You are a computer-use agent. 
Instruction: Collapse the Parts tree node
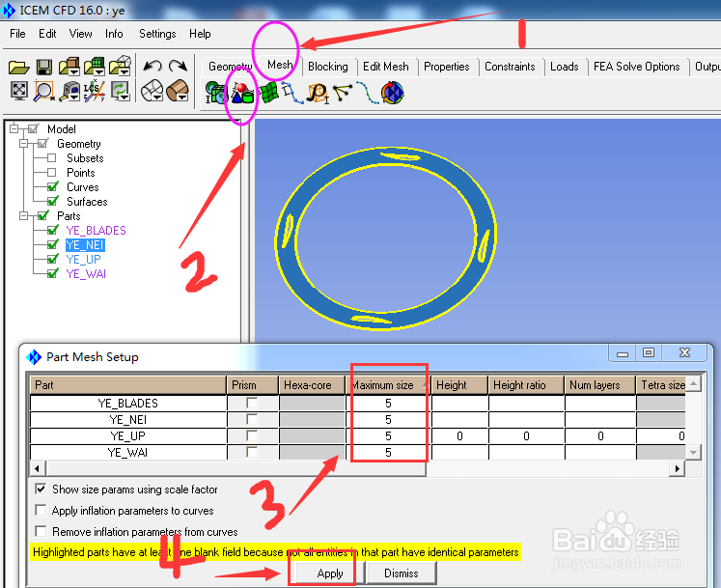[23, 215]
